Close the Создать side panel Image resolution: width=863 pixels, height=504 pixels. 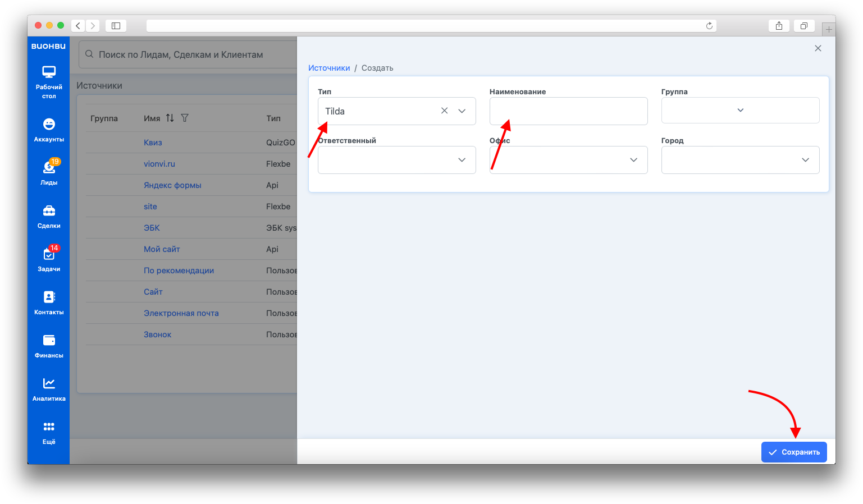pyautogui.click(x=818, y=48)
